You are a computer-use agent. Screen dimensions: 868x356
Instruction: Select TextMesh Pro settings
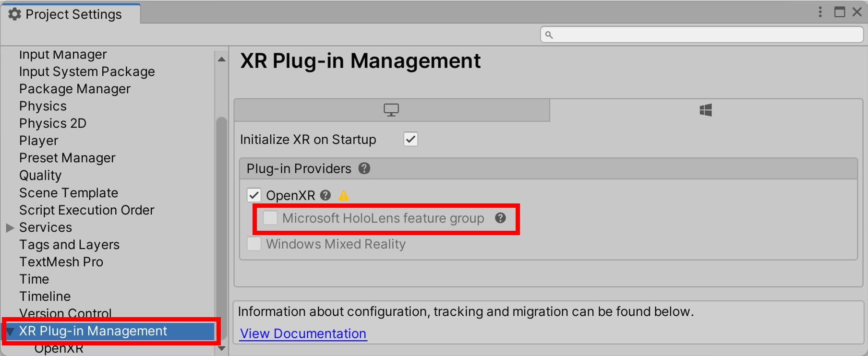(x=61, y=262)
